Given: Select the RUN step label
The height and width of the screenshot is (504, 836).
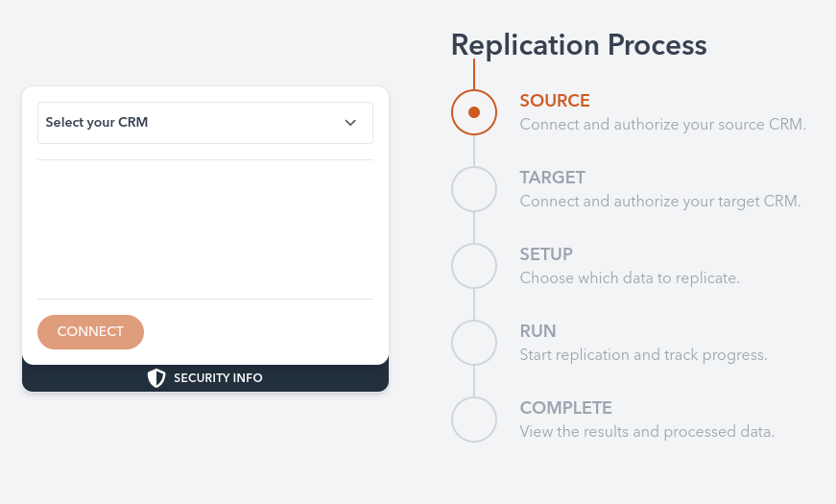Looking at the screenshot, I should click(x=537, y=331).
